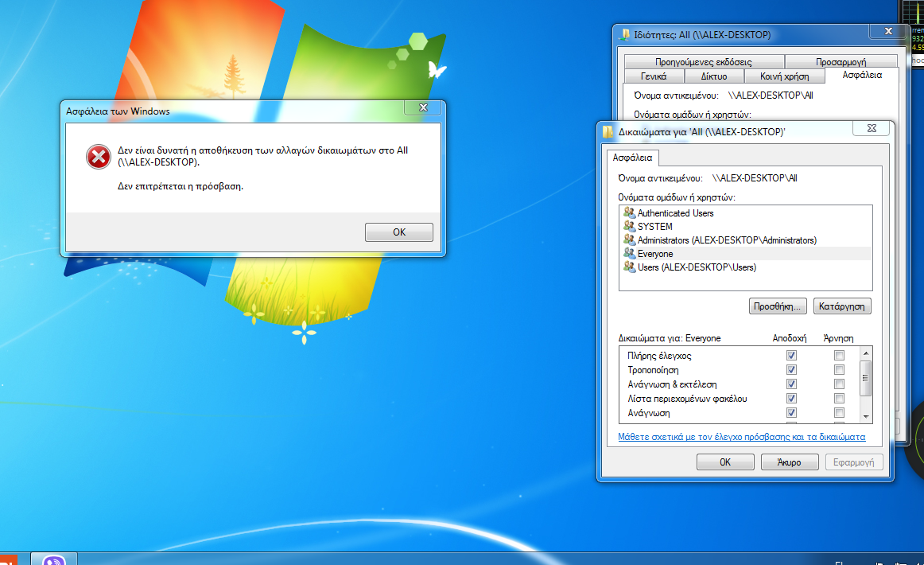The height and width of the screenshot is (565, 924).
Task: Select 'Administrators (ALEX-DESKTOP\Administrators)' entry
Action: pos(727,240)
